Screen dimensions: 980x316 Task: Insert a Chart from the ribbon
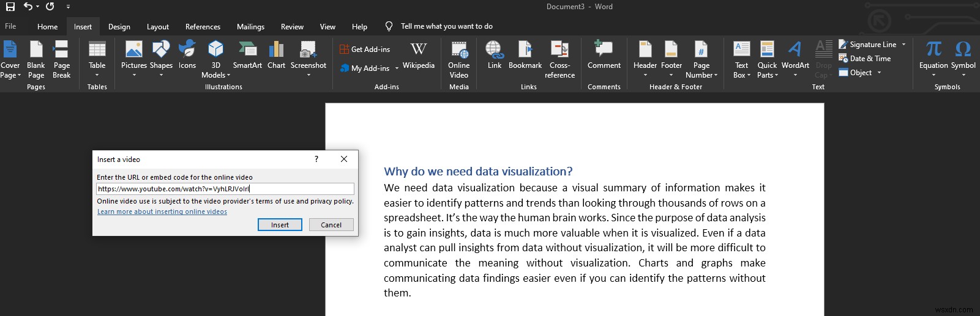point(276,55)
